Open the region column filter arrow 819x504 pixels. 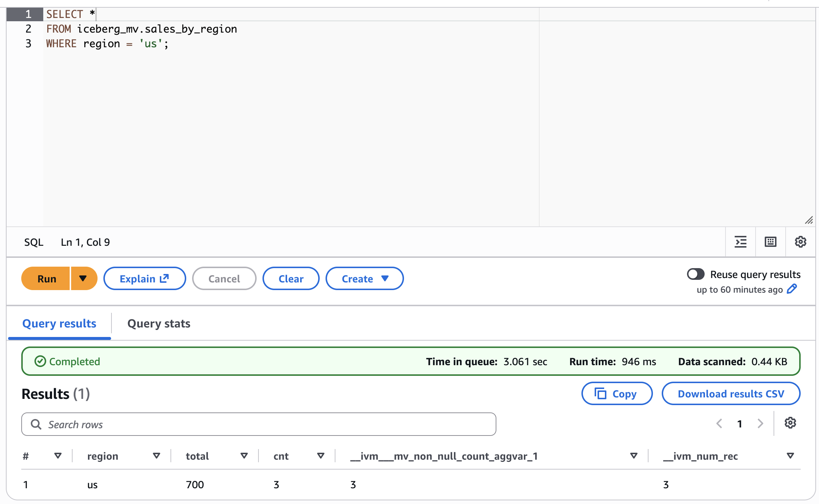(x=157, y=456)
